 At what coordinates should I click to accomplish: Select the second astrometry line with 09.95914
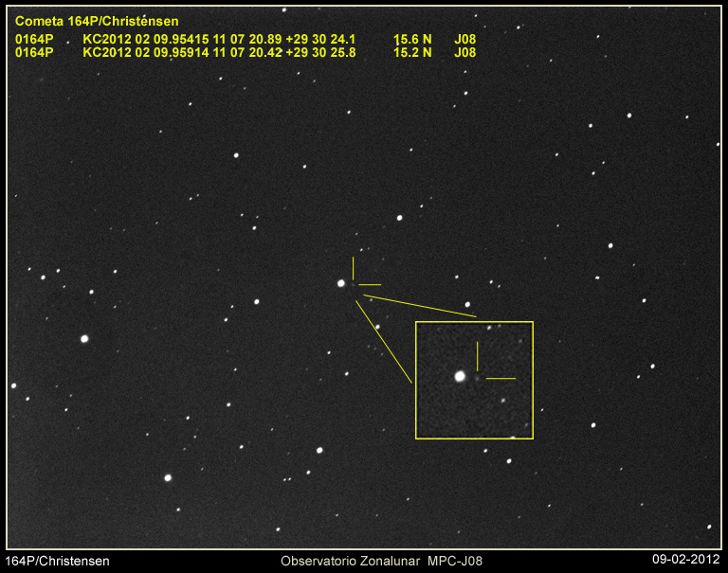pyautogui.click(x=219, y=53)
